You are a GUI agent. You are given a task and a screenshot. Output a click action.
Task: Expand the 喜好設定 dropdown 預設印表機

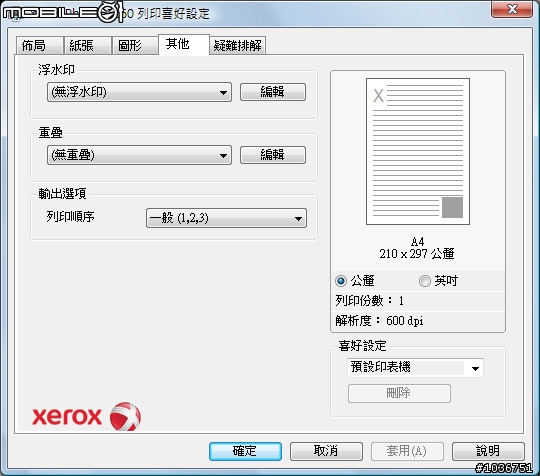tap(415, 368)
